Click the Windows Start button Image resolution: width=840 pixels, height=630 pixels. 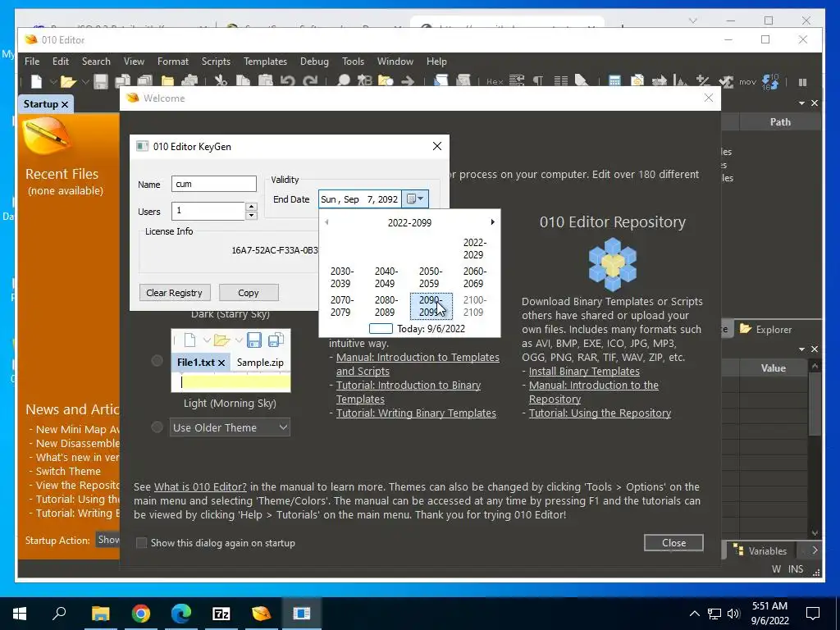[20, 614]
